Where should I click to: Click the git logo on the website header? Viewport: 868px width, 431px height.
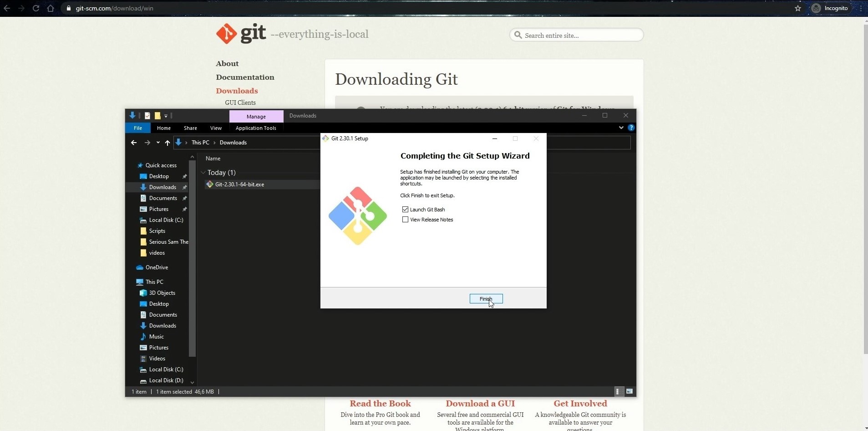[241, 34]
